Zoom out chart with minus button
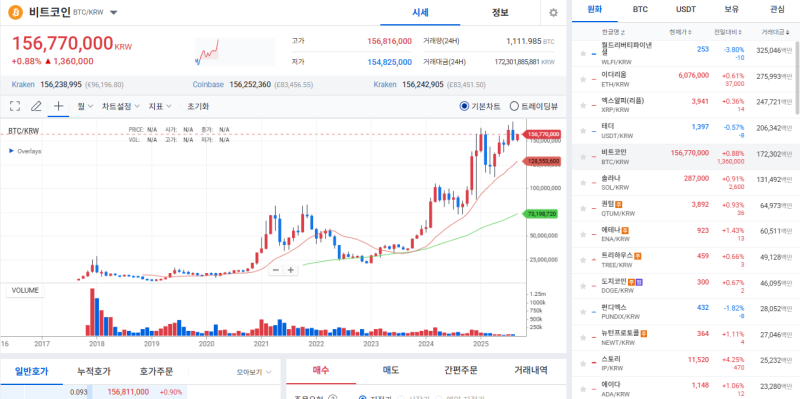Screen dimensions: 800x399 (x=276, y=270)
